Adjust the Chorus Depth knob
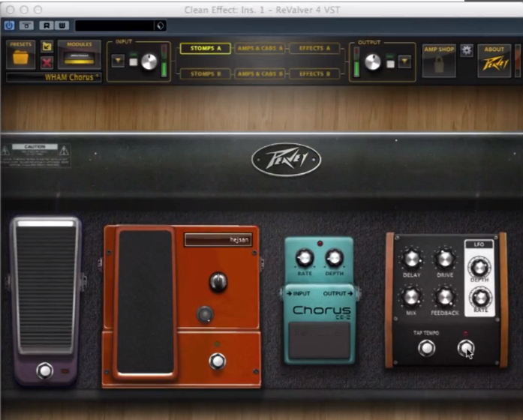This screenshot has width=523, height=420. (334, 258)
